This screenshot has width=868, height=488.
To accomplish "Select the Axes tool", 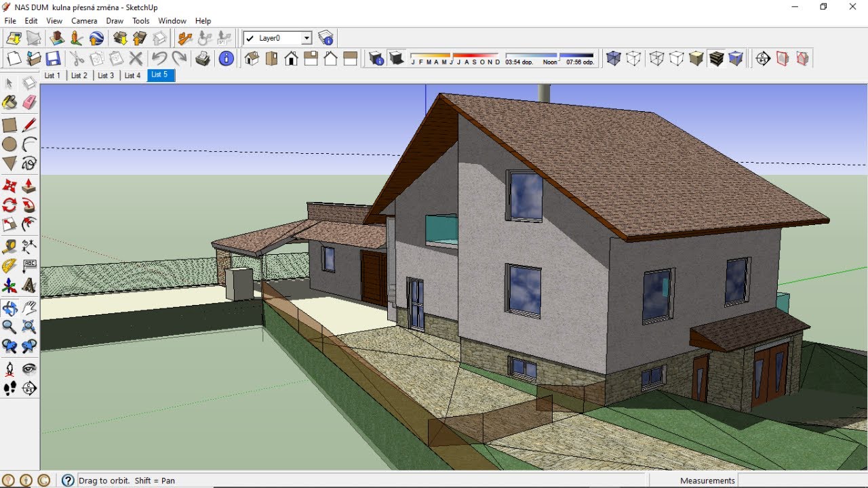I will pos(9,285).
